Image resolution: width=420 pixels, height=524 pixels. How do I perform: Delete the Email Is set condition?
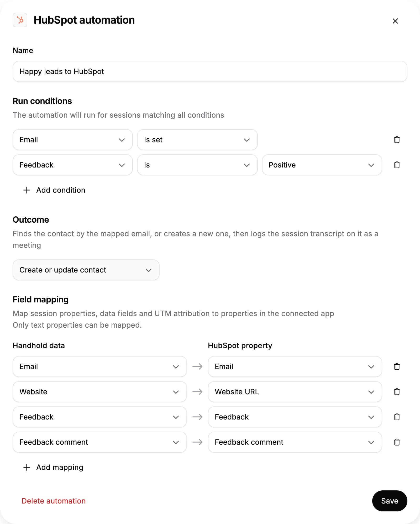tap(397, 140)
